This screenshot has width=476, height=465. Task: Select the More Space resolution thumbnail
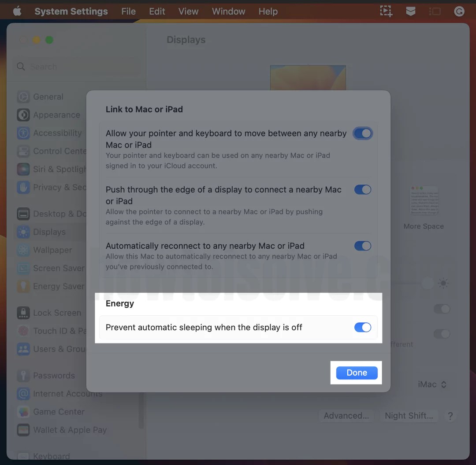click(x=424, y=200)
